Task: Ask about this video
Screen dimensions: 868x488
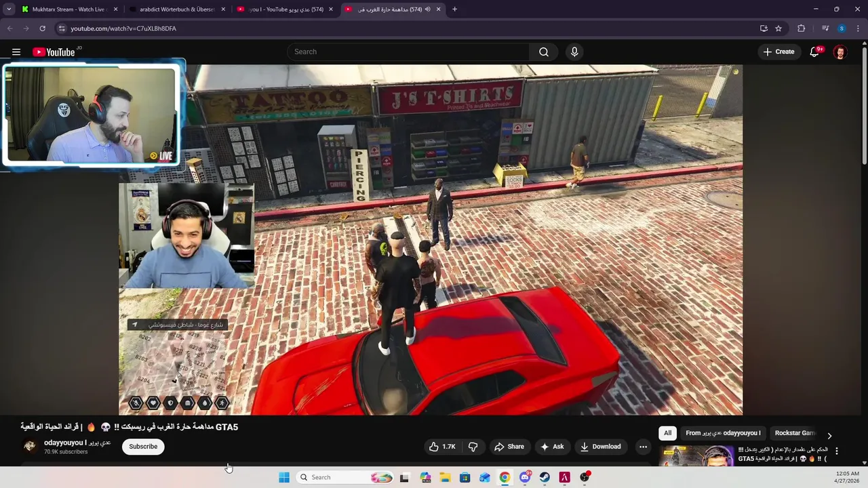Action: (551, 447)
